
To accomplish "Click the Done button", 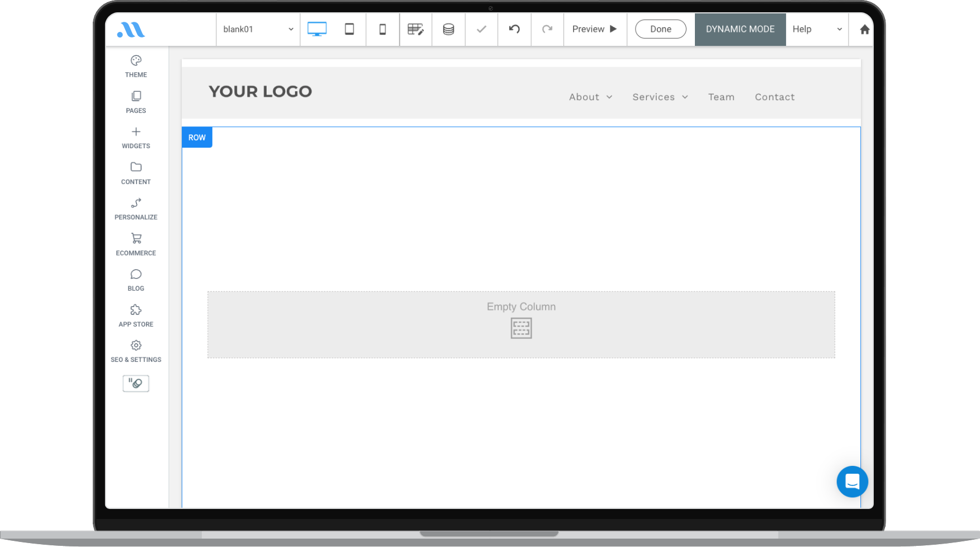I will point(661,29).
